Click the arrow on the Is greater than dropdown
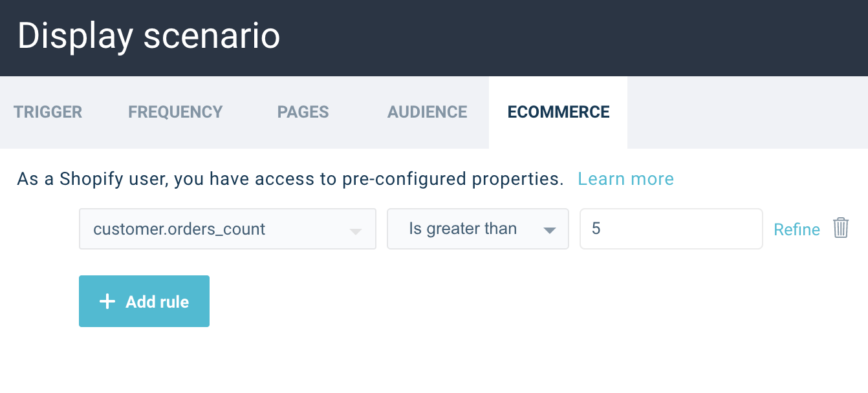 [549, 230]
